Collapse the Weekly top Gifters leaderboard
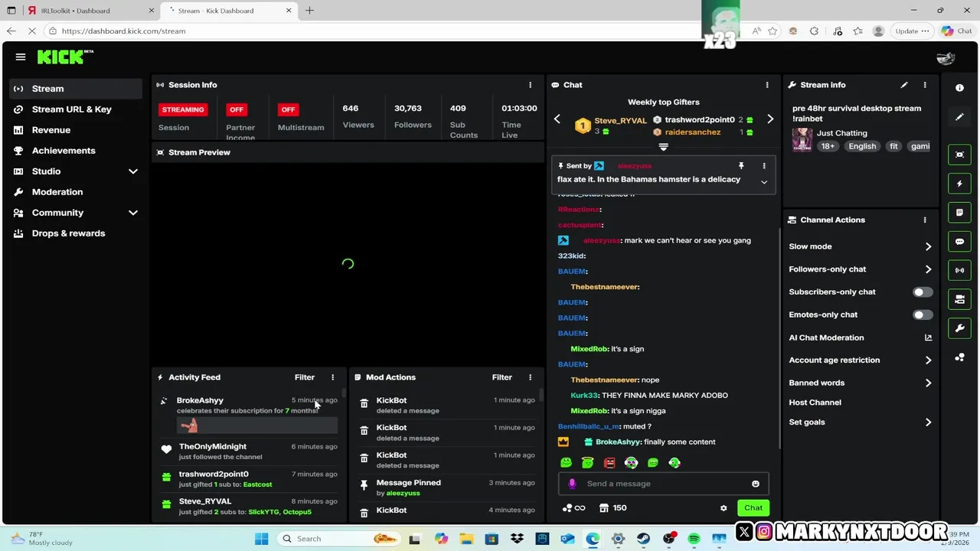This screenshot has width=980, height=551. [x=663, y=147]
